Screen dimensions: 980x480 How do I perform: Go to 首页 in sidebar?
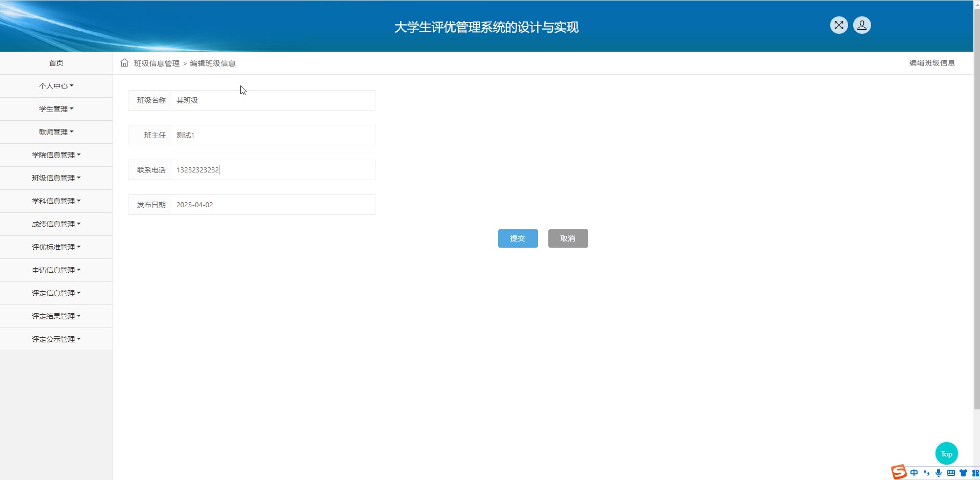pos(56,63)
